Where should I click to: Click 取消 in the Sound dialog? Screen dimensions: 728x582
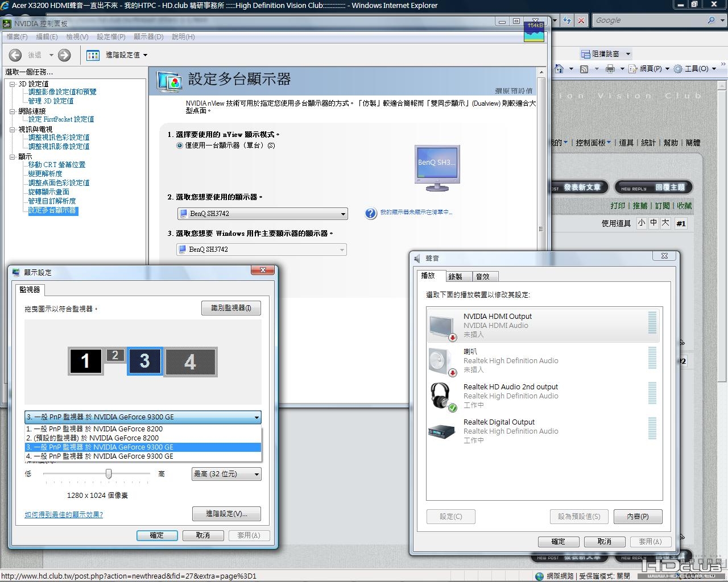pyautogui.click(x=605, y=542)
